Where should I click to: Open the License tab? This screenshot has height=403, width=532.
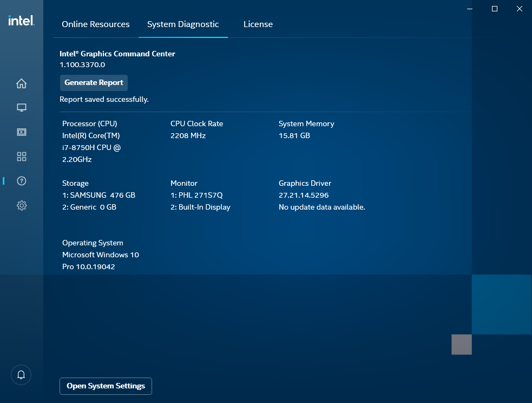coord(258,24)
